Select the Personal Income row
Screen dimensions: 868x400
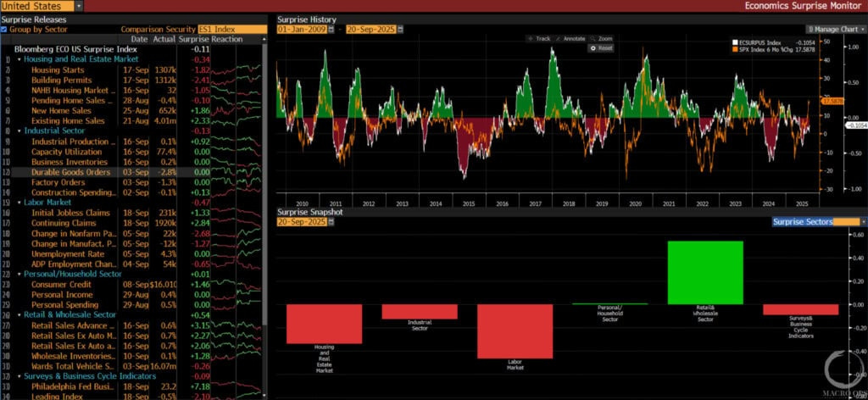[133, 294]
